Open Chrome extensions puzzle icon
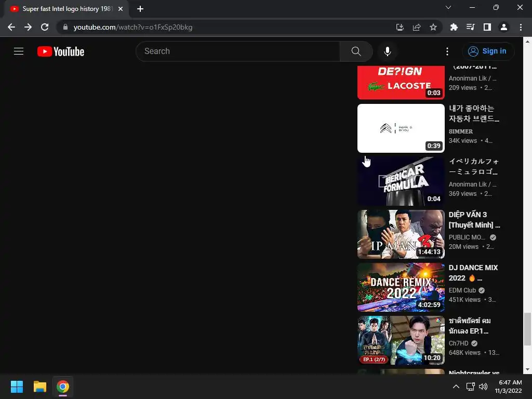The height and width of the screenshot is (399, 532). pos(454,27)
